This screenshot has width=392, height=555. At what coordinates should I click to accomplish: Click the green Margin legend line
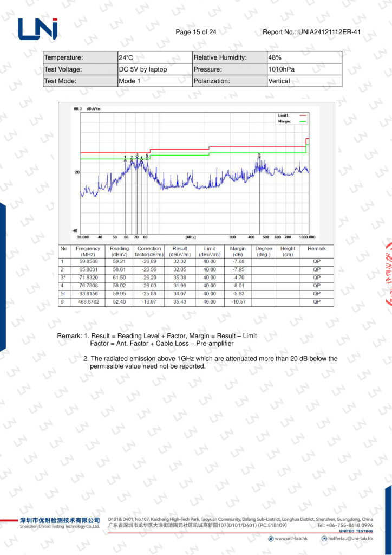[302, 122]
